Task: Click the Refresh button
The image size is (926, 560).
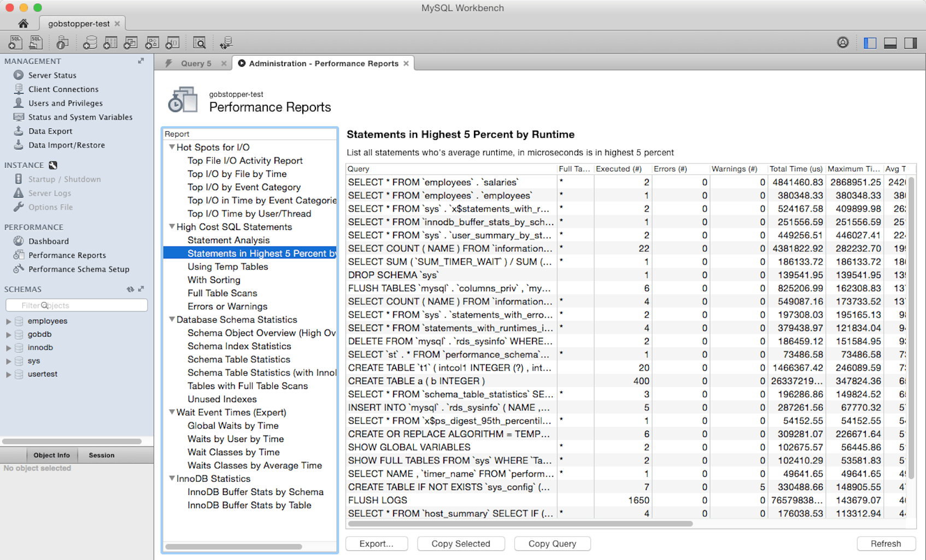Action: click(x=886, y=544)
